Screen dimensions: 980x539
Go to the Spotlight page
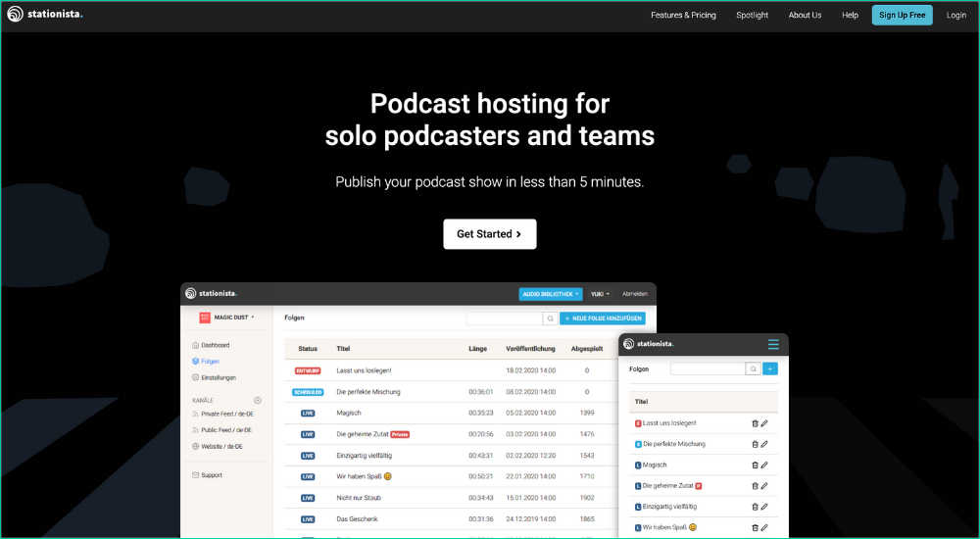752,15
